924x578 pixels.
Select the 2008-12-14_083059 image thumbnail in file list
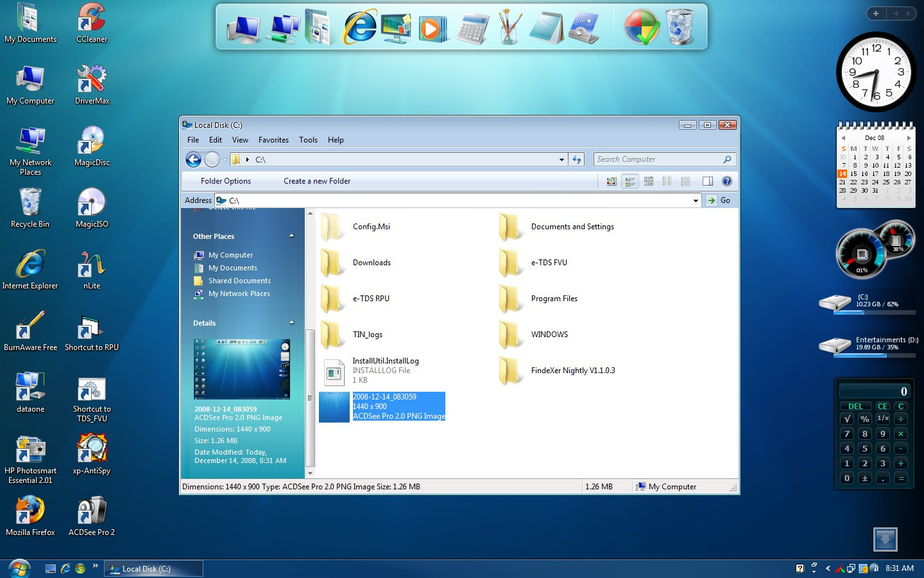tap(334, 407)
